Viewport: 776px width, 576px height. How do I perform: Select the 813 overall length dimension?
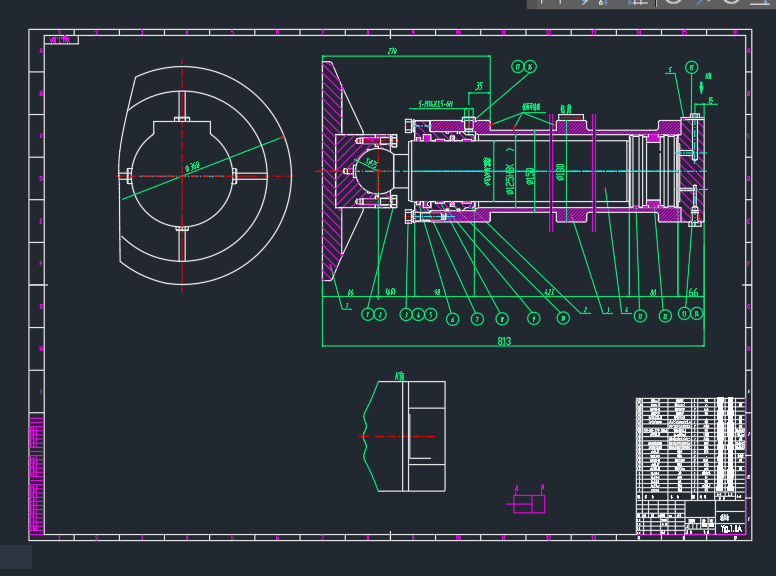(504, 341)
